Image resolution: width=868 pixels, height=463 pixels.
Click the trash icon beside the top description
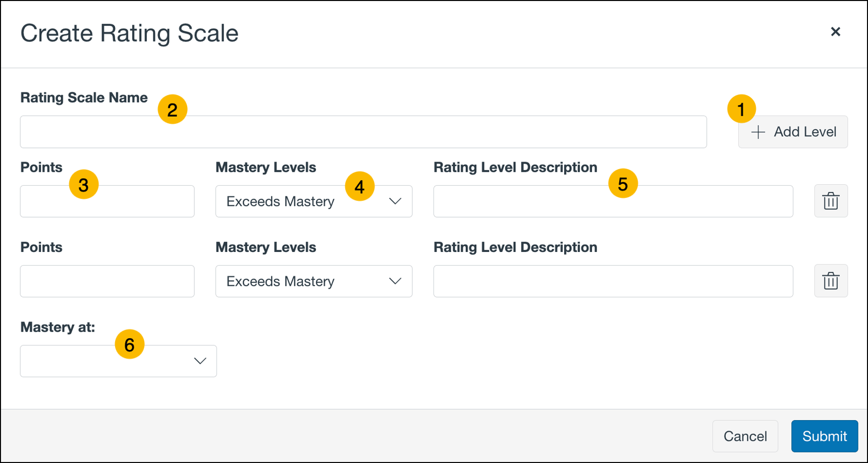[831, 201]
